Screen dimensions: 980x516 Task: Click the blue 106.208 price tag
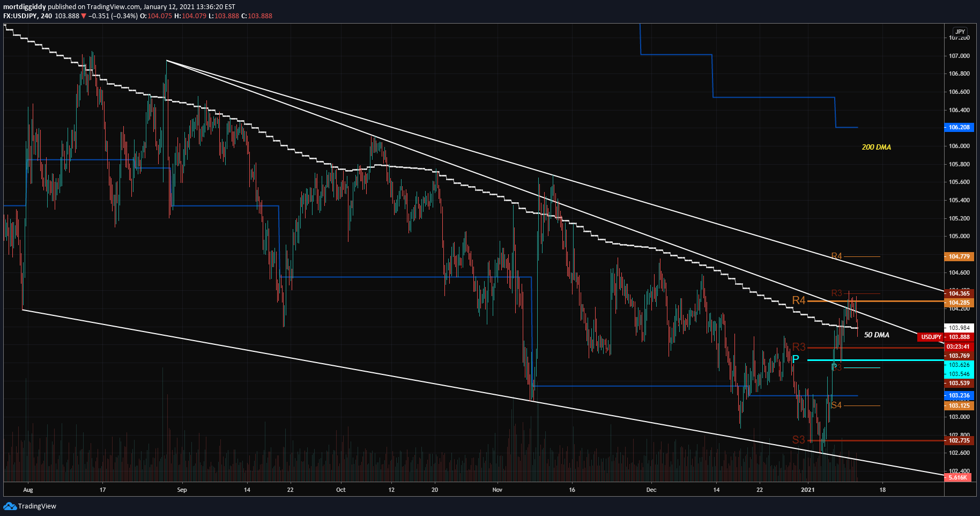point(959,127)
